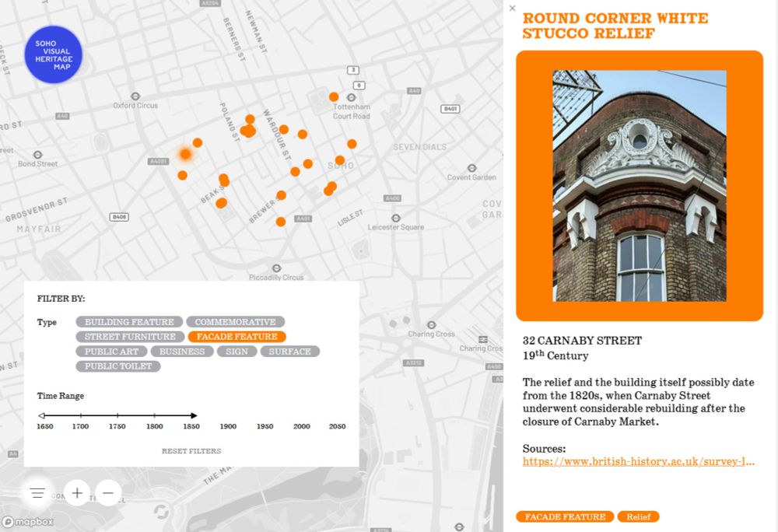Click the Piccadilly Circus station icon
Screen dimensions: 778x532
coord(276,268)
